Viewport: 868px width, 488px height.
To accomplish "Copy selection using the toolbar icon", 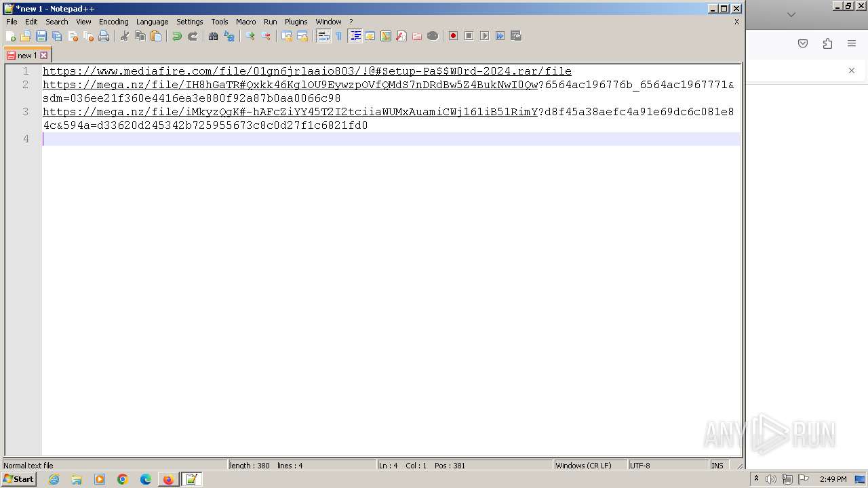I will (140, 36).
